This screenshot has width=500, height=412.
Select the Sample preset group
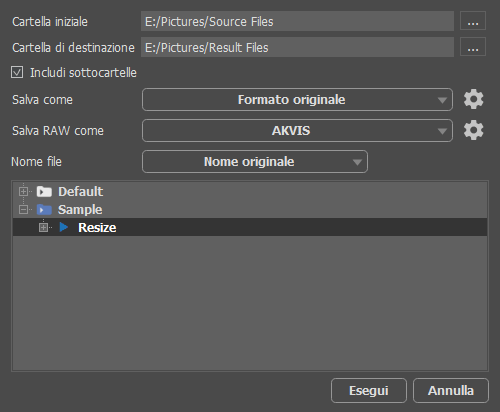click(x=80, y=210)
